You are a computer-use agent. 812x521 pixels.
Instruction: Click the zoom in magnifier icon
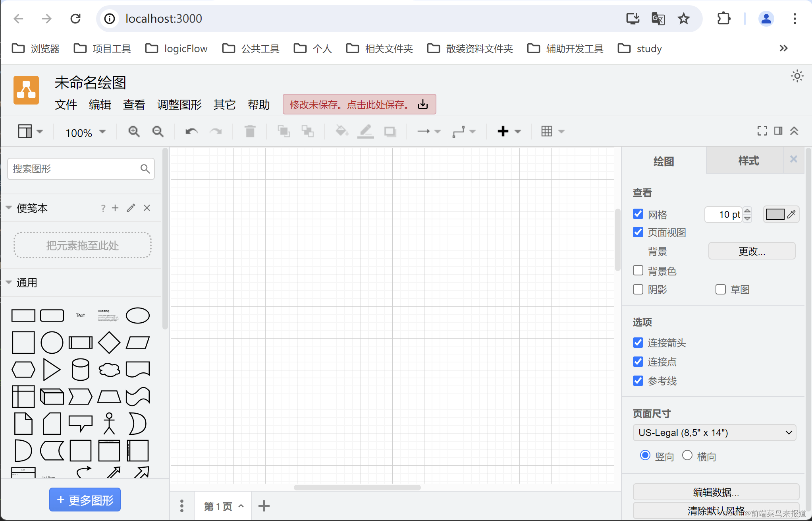coord(134,132)
